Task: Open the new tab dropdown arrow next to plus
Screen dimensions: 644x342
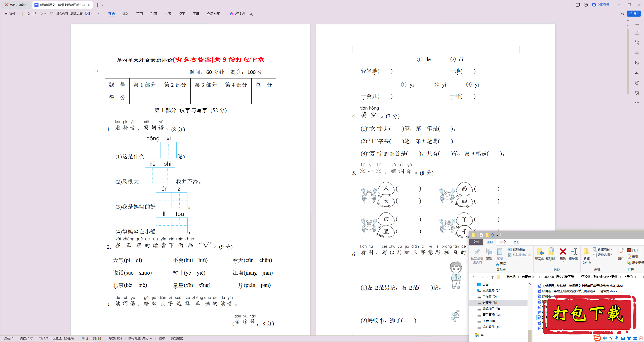Action: pyautogui.click(x=102, y=5)
